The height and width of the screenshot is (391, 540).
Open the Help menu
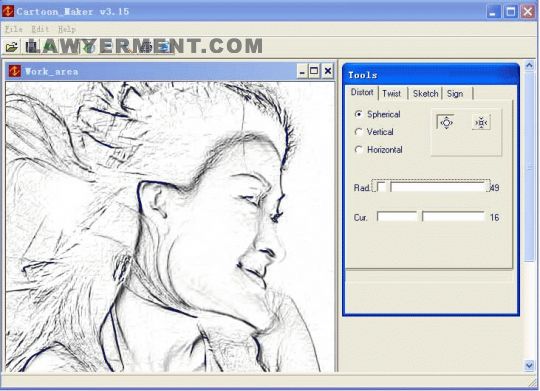point(67,29)
